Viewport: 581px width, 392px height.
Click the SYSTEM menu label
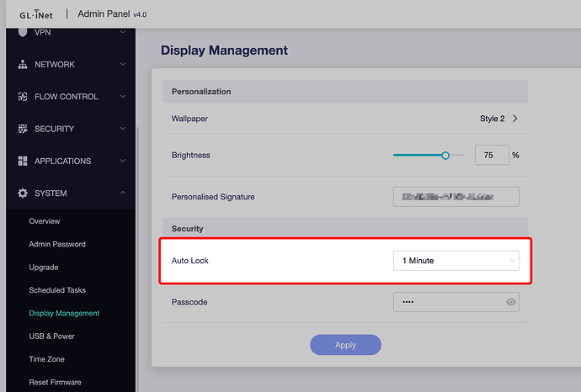(x=51, y=193)
